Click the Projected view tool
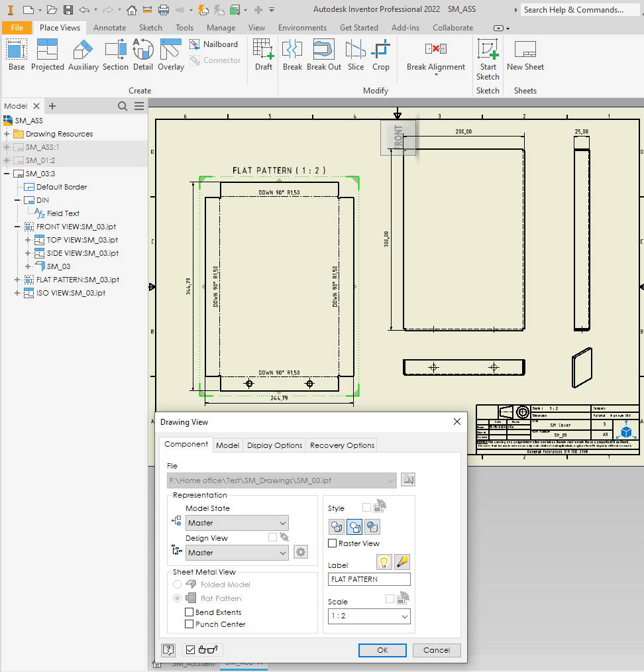The height and width of the screenshot is (672, 644). tap(47, 55)
